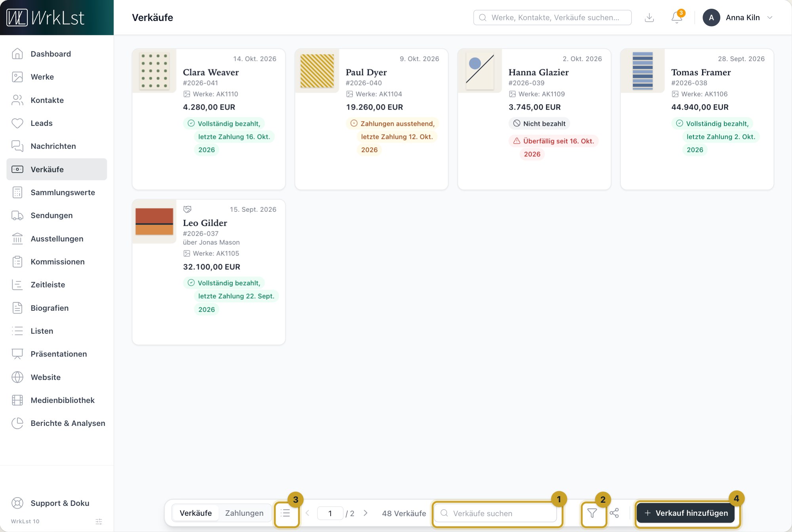Click the page number field

click(x=330, y=513)
